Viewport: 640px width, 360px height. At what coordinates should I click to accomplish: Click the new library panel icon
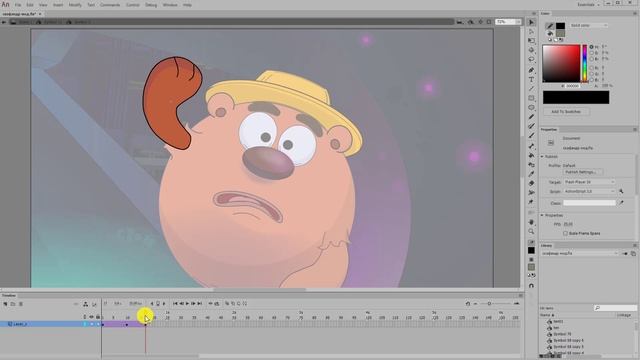click(x=633, y=253)
